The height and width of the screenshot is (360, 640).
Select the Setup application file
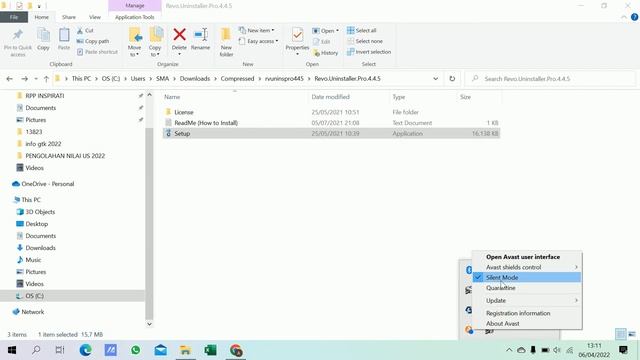[331, 133]
